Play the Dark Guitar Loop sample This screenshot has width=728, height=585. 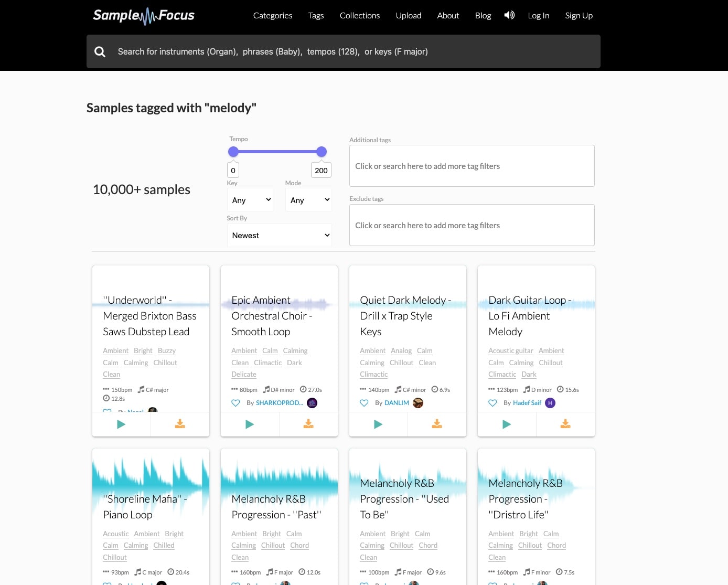click(507, 424)
